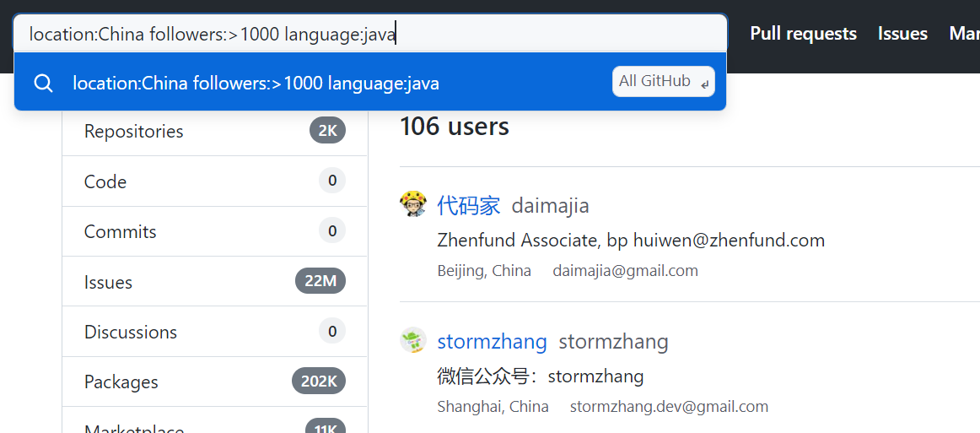Open the daimajia user avatar

(x=413, y=204)
